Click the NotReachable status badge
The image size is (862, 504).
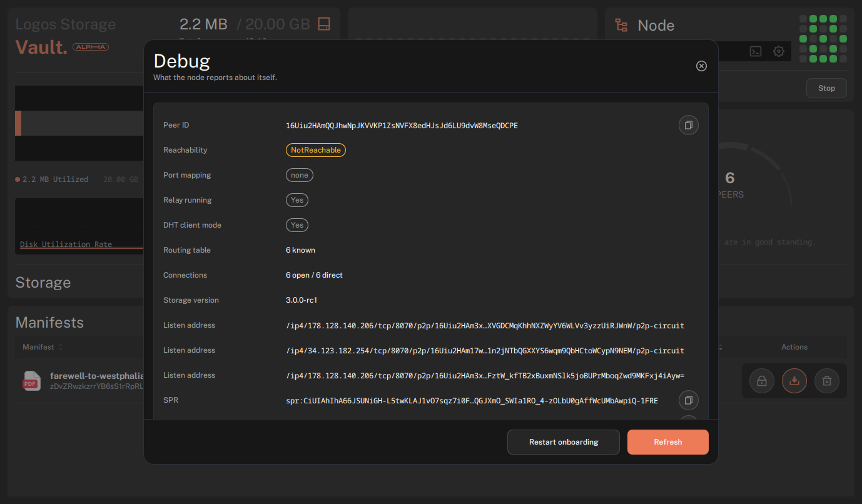click(x=316, y=150)
